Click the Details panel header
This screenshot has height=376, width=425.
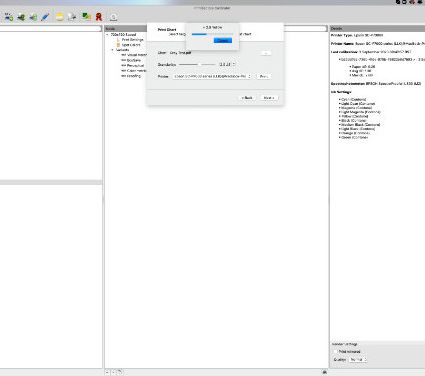[377, 28]
